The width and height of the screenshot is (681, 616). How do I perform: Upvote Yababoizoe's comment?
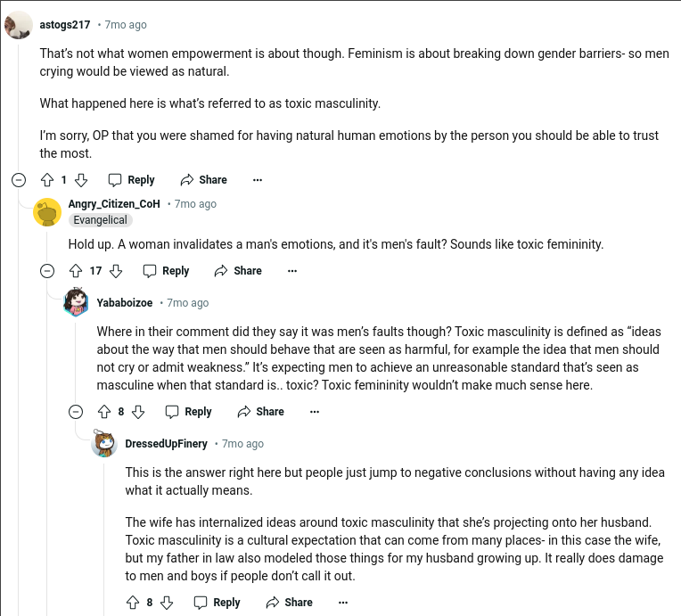(x=104, y=411)
